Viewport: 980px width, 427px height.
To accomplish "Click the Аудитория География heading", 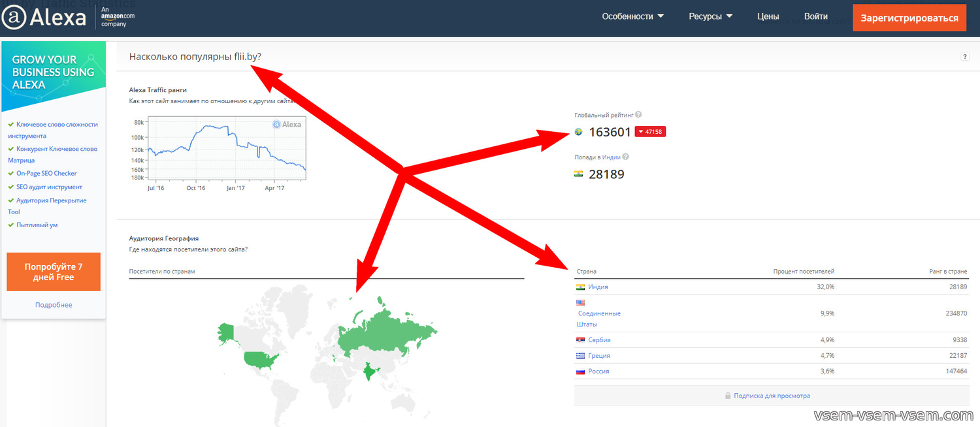I will coord(164,239).
